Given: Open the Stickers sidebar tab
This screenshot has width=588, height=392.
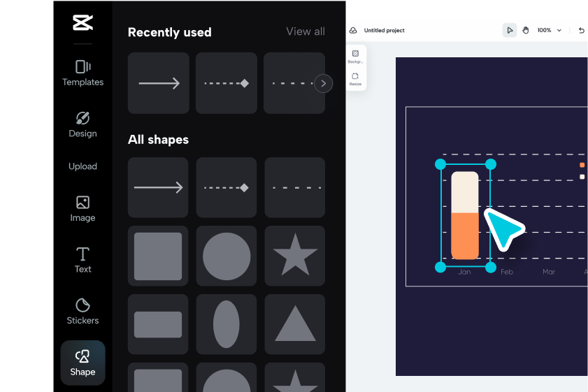Looking at the screenshot, I should point(83,311).
